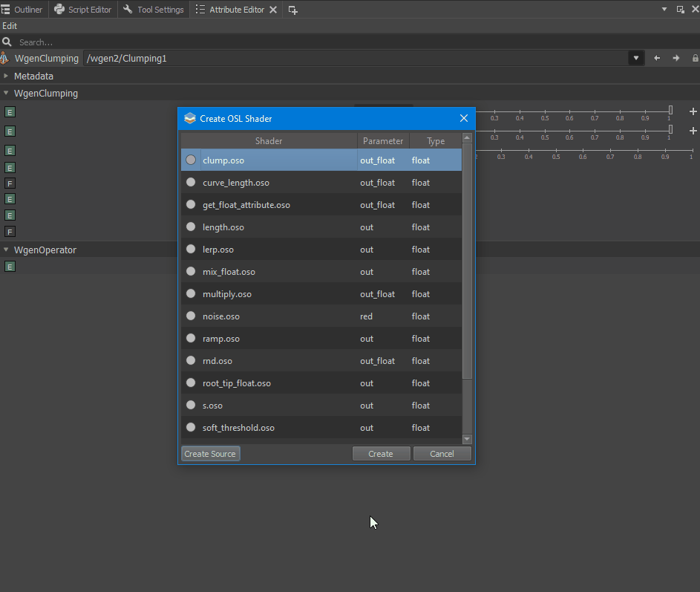Image resolution: width=700 pixels, height=592 pixels.
Task: Add a point with the second plus icon
Action: tap(693, 131)
